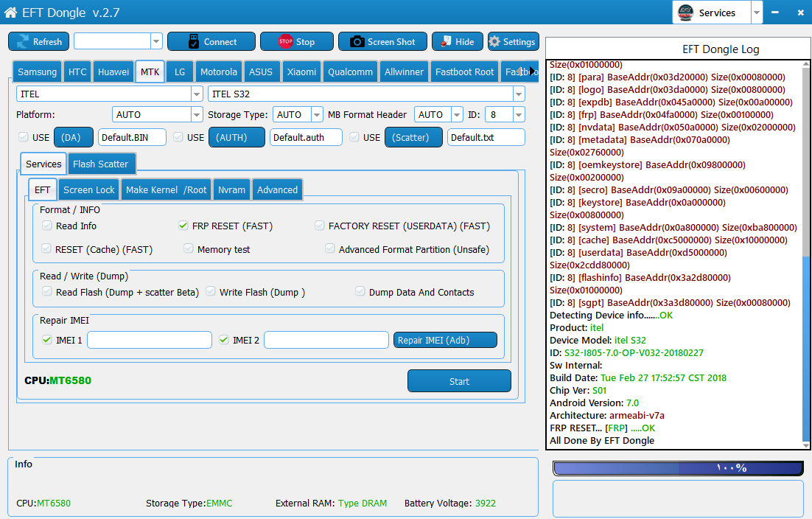Image resolution: width=812 pixels, height=519 pixels.
Task: Tick Read Flash (Dump + scatter Beta)
Action: click(x=47, y=292)
